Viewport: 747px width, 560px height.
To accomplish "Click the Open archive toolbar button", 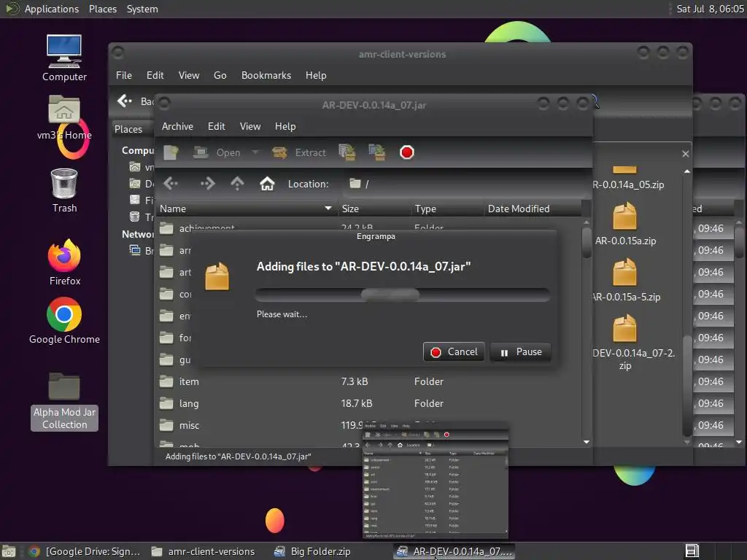I will click(217, 152).
